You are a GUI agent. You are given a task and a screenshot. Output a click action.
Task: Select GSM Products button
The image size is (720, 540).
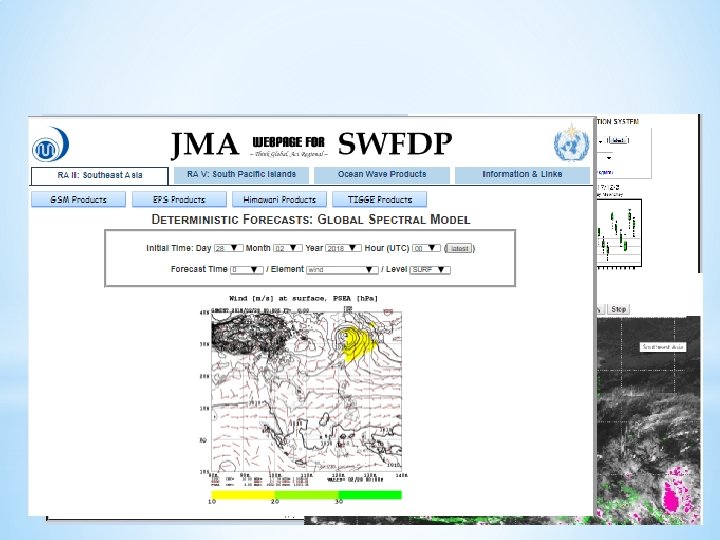[x=79, y=200]
